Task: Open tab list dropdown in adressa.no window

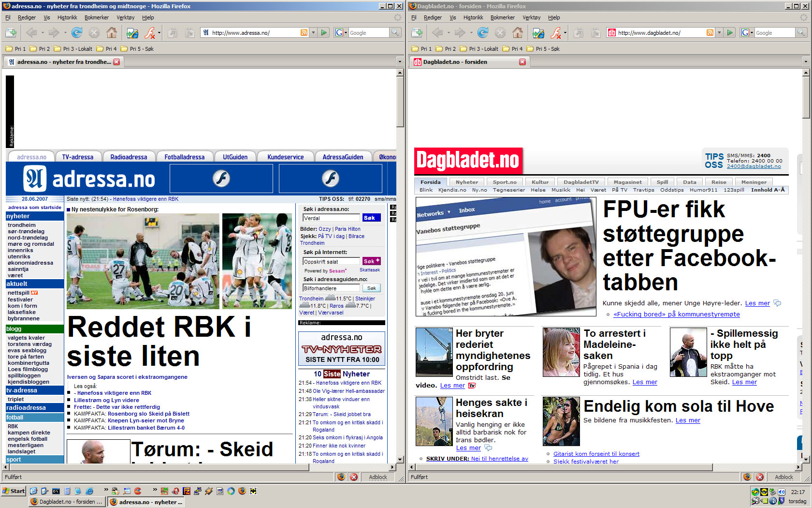Action: pyautogui.click(x=399, y=62)
